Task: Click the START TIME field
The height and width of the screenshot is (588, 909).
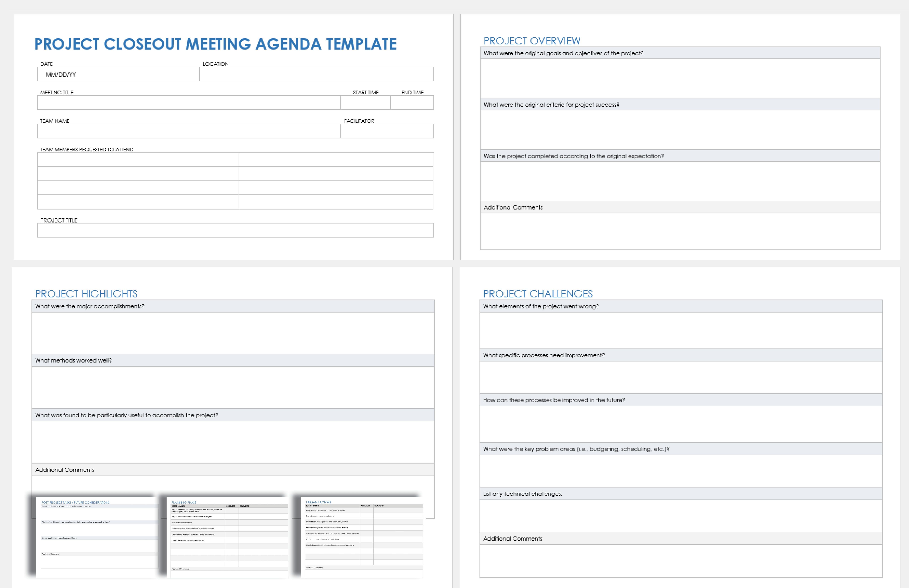Action: [365, 103]
